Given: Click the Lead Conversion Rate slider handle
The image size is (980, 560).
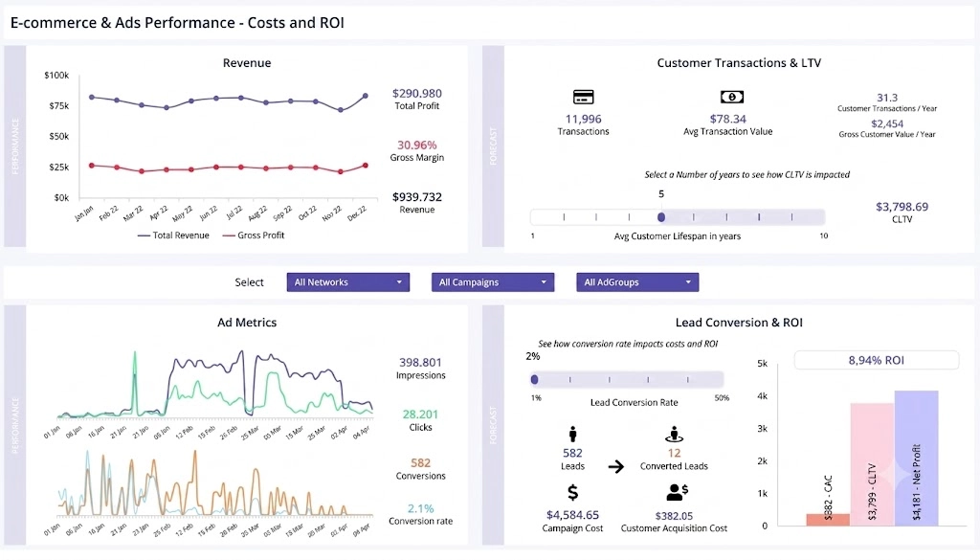Looking at the screenshot, I should point(534,379).
